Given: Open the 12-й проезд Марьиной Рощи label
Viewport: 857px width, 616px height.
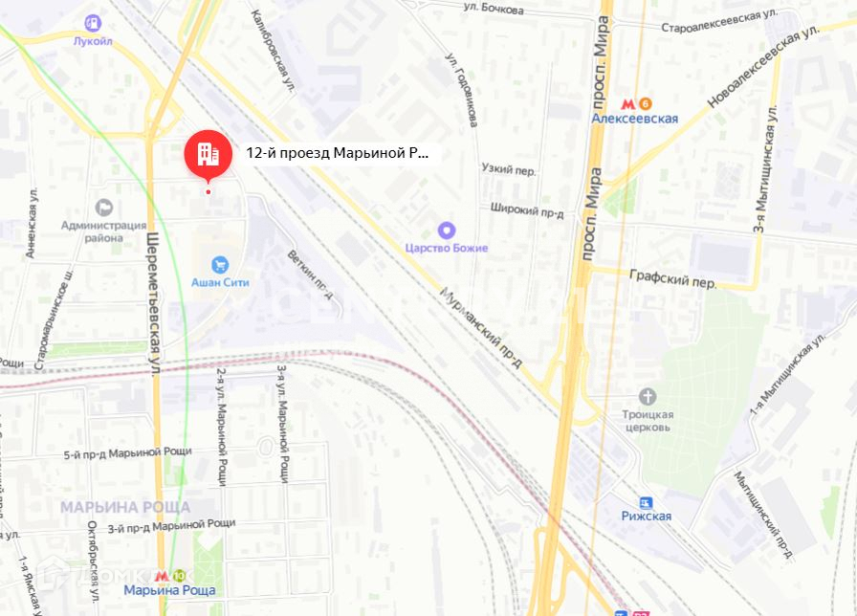Looking at the screenshot, I should pos(338,153).
